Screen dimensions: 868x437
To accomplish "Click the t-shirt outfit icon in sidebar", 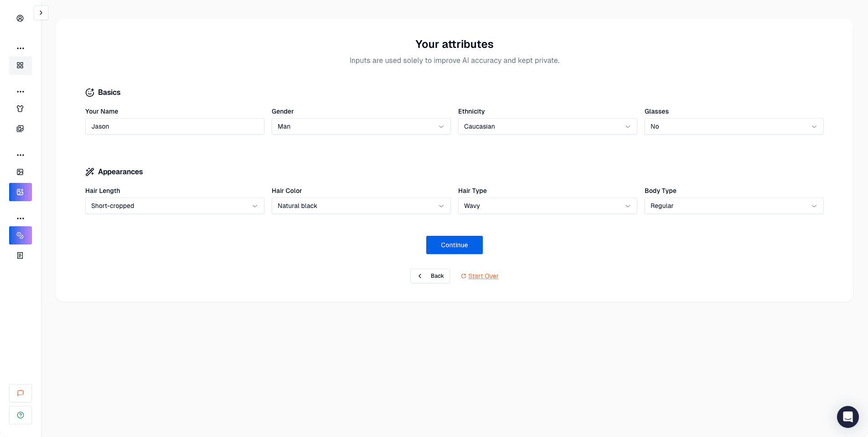I will (20, 109).
